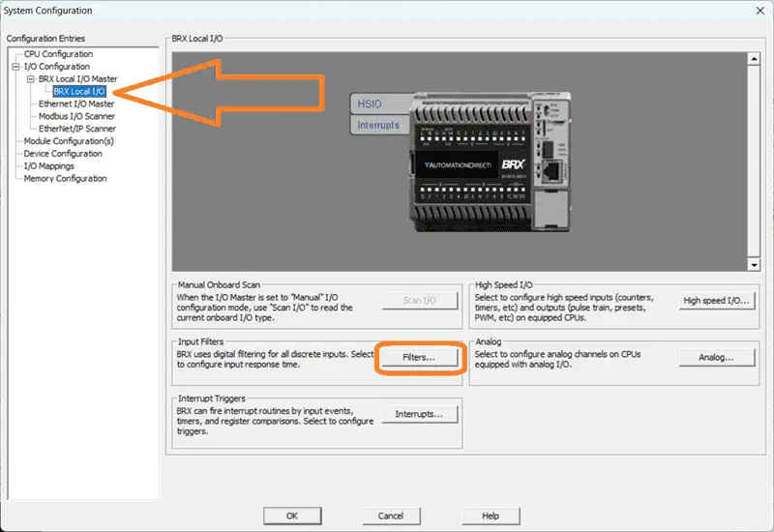Open the Analog configuration dialog

coord(716,357)
